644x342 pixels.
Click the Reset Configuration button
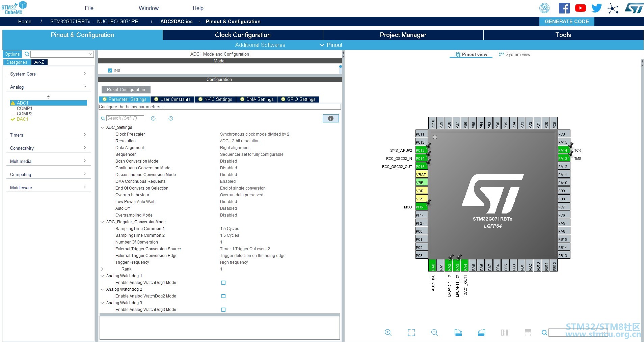point(126,90)
